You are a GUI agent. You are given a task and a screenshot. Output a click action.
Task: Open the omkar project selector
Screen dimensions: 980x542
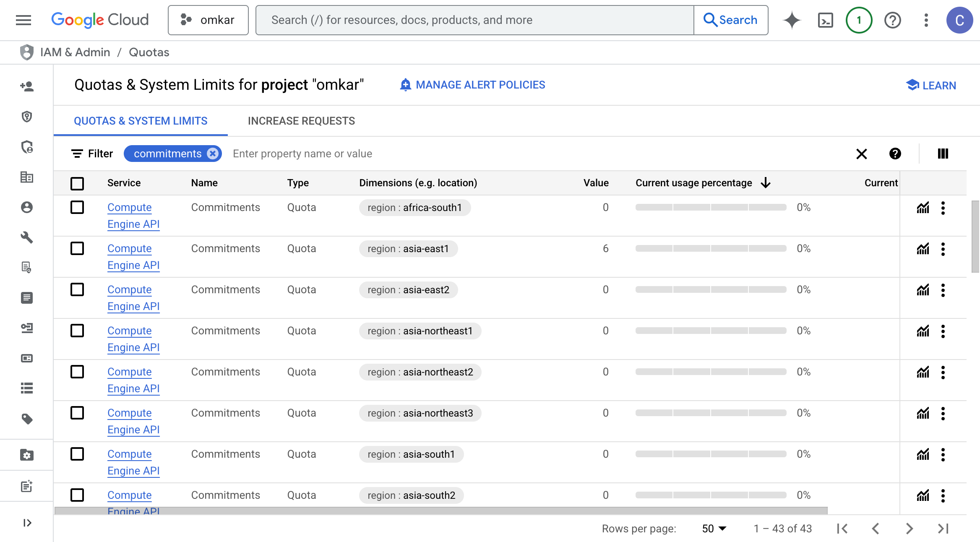tap(208, 20)
